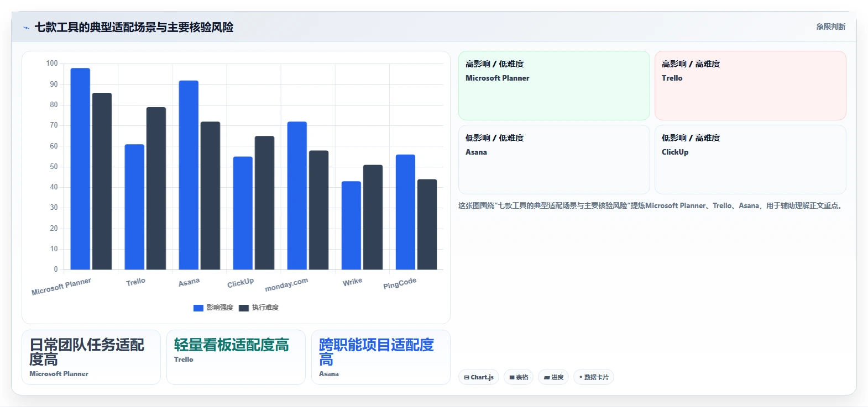Click the summary text starting 这张图围绕
This screenshot has width=868, height=407.
651,205
